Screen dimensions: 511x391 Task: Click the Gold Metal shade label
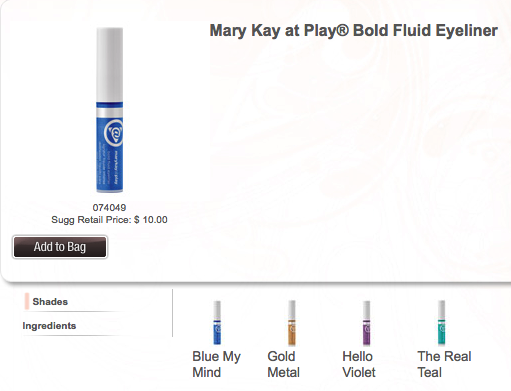[x=283, y=364]
